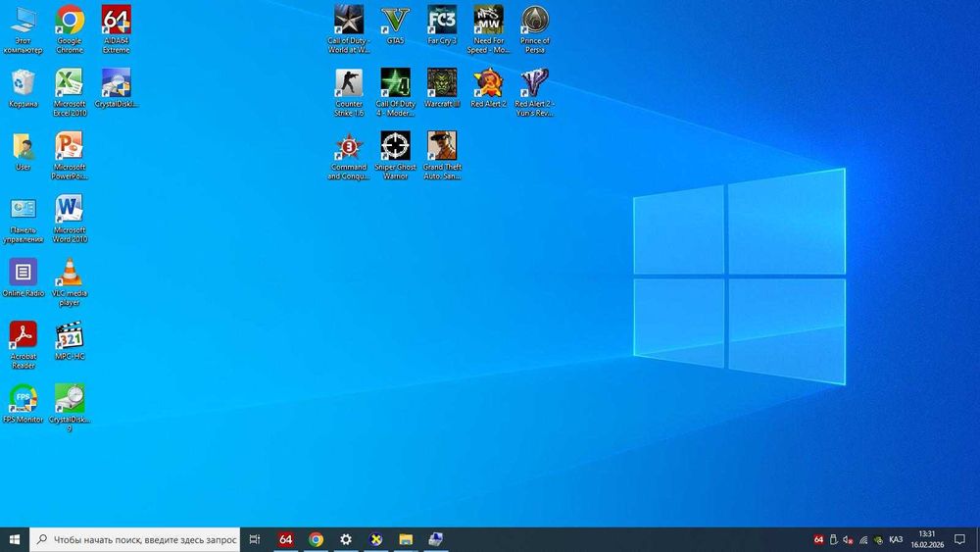980x552 pixels.
Task: Select the CrystalDisk shortcut below MPC-HC
Action: [x=70, y=408]
